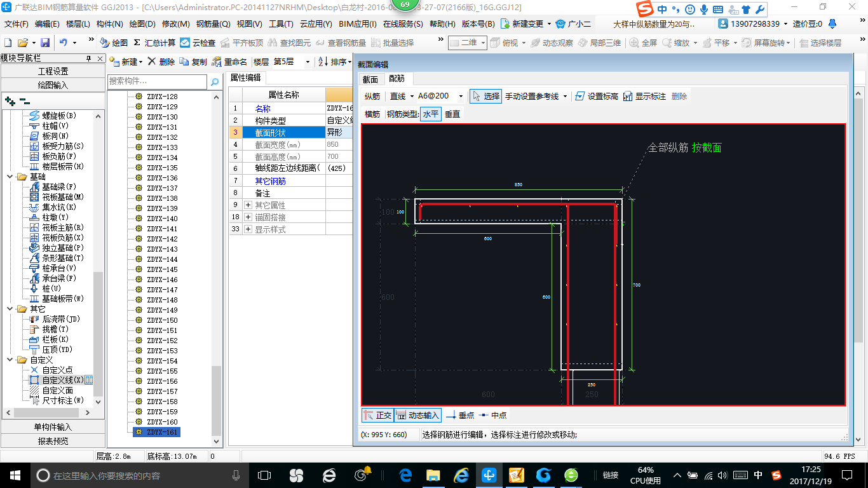Switch to the 配筋 tab
The width and height of the screenshot is (868, 488).
pyautogui.click(x=397, y=79)
